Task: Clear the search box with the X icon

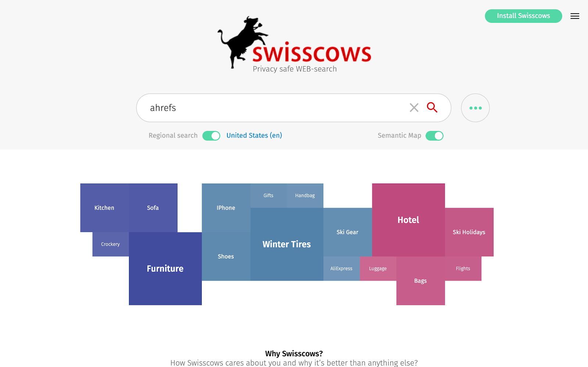Action: [414, 108]
